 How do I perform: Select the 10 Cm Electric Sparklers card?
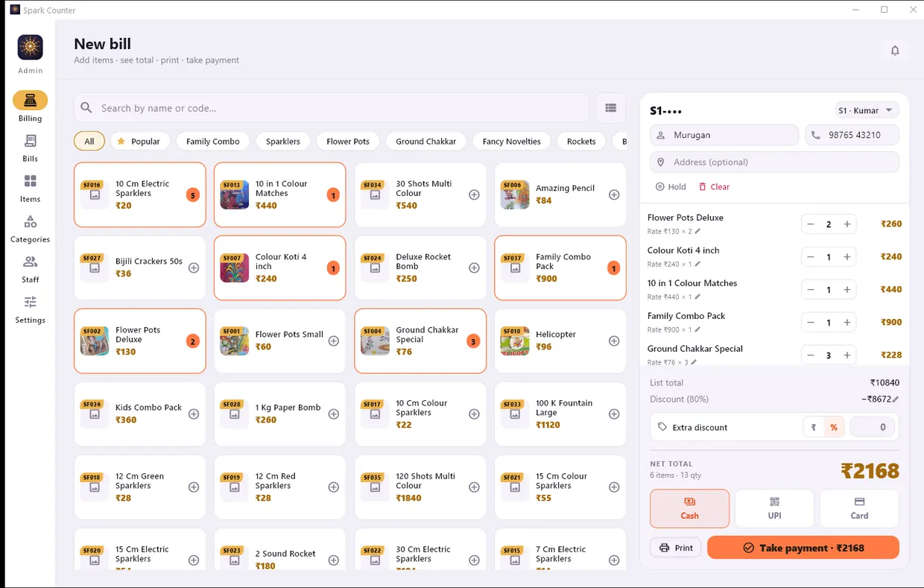tap(140, 195)
